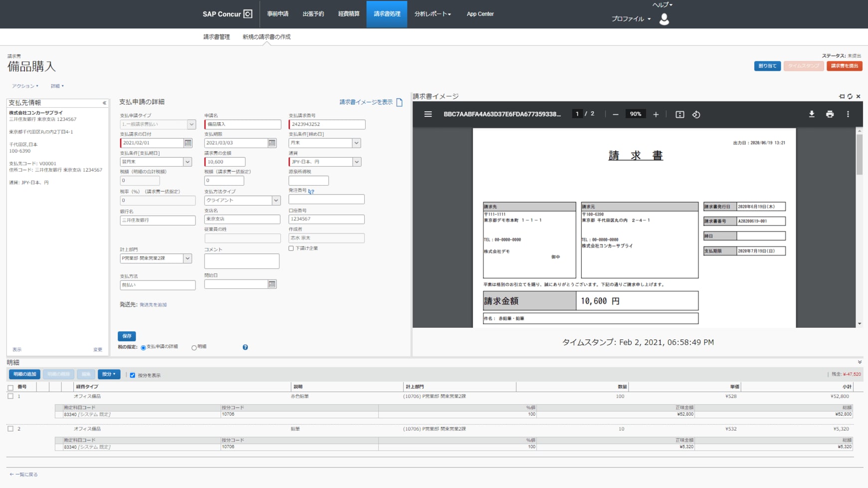Open the PDF sidebar hamburger menu
This screenshot has height=488, width=868.
pyautogui.click(x=428, y=114)
